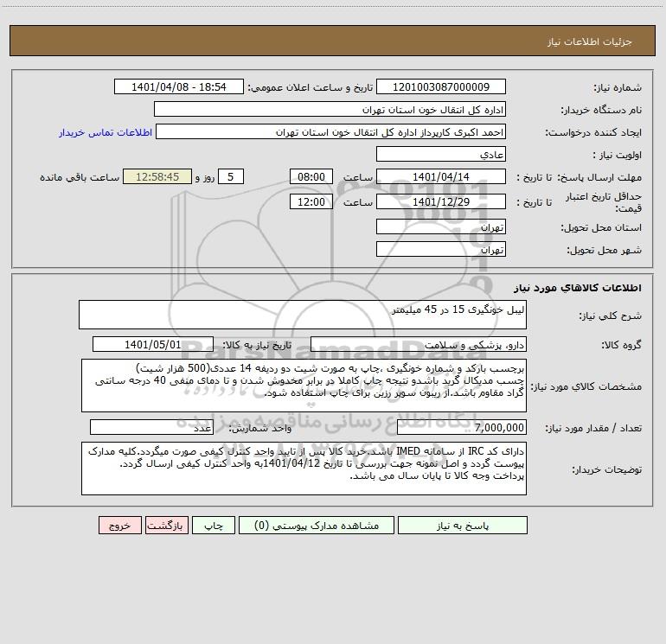Viewport: 666px width, 644px height.
Task: Click the label شهر محل تحویل
Action: (x=605, y=251)
